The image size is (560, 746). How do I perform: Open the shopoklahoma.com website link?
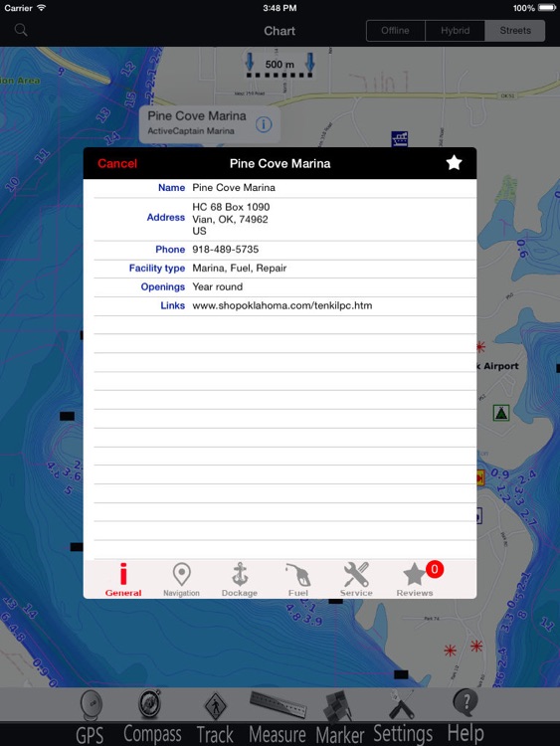coord(282,305)
